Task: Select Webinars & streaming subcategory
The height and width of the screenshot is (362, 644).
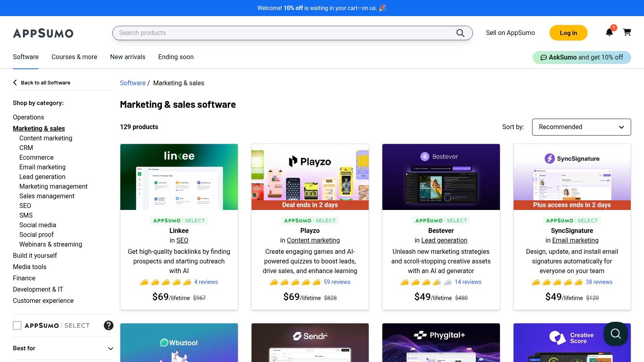Action: pyautogui.click(x=51, y=244)
